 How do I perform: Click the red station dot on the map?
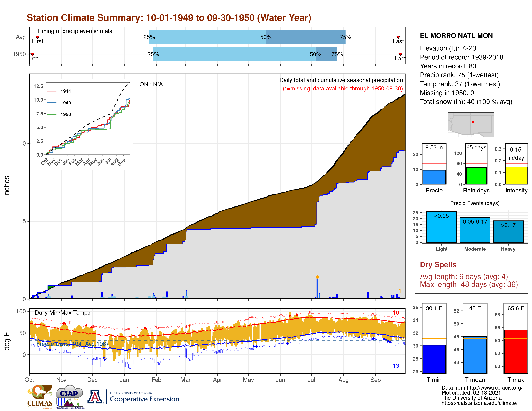pyautogui.click(x=473, y=122)
